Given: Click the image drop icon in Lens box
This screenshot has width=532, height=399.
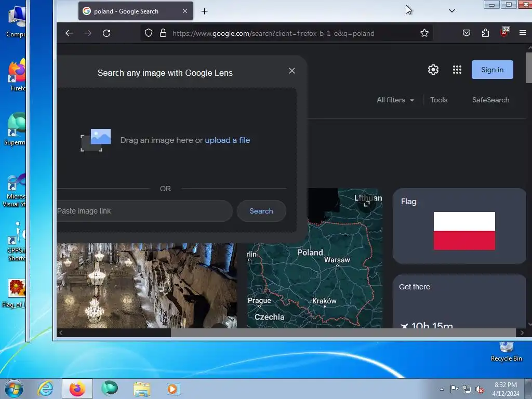Looking at the screenshot, I should tap(96, 140).
